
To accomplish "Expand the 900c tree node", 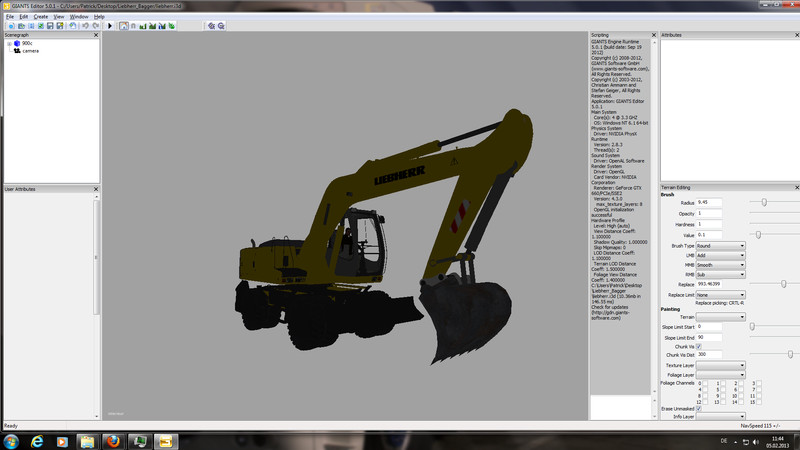I will [x=9, y=44].
